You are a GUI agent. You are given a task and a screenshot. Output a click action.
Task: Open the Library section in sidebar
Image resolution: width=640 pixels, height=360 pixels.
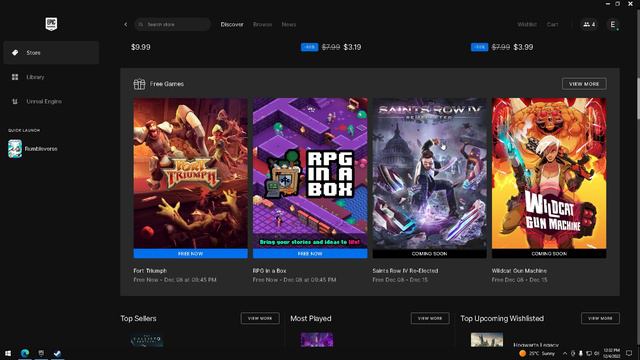(51, 77)
